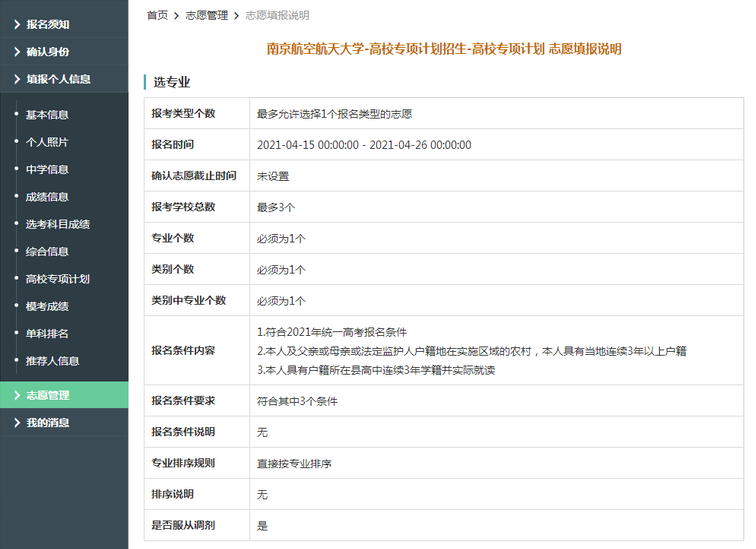
Task: Collapse the 填报个人信息 chevron arrow
Action: pyautogui.click(x=17, y=79)
